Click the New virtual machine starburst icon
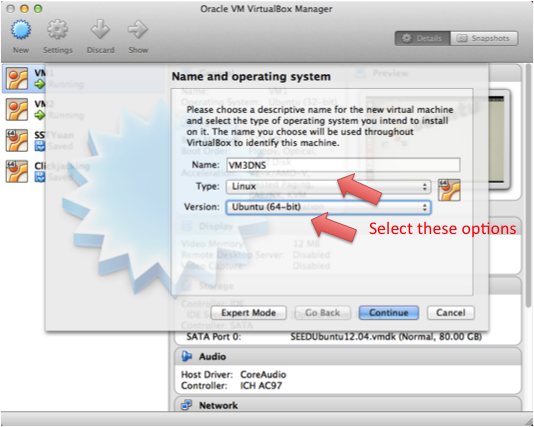The width and height of the screenshot is (534, 427). [x=21, y=30]
